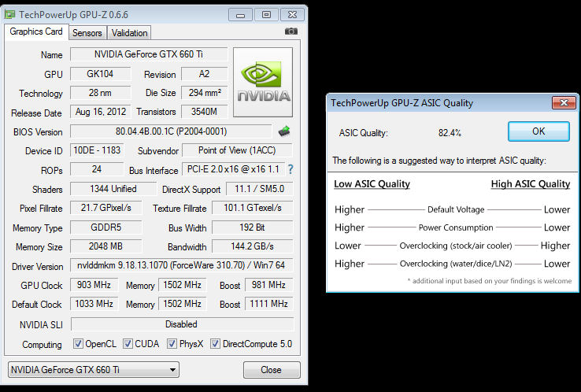This screenshot has height=392, width=581.
Task: Minimize the GPU-Z window
Action: pyautogui.click(x=240, y=15)
